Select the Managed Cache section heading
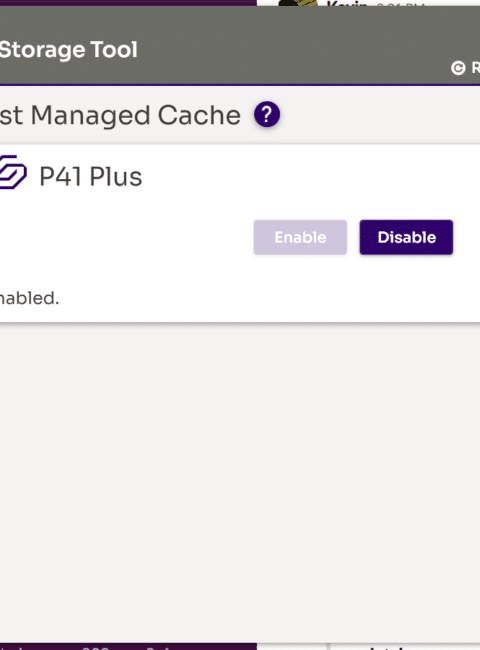 click(120, 115)
